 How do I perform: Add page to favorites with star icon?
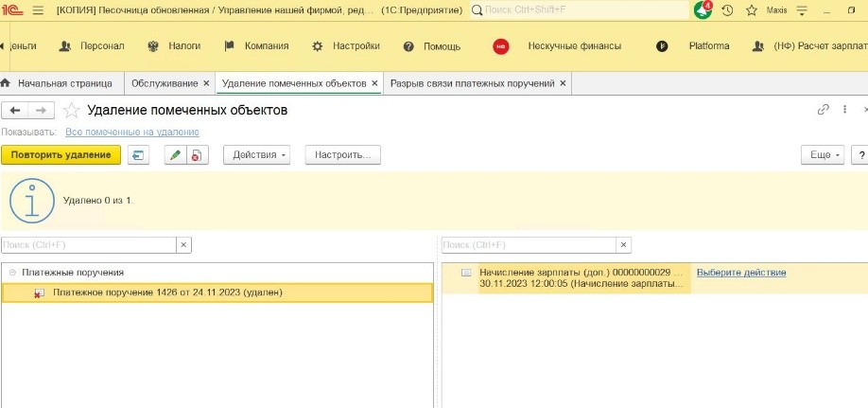[71, 111]
